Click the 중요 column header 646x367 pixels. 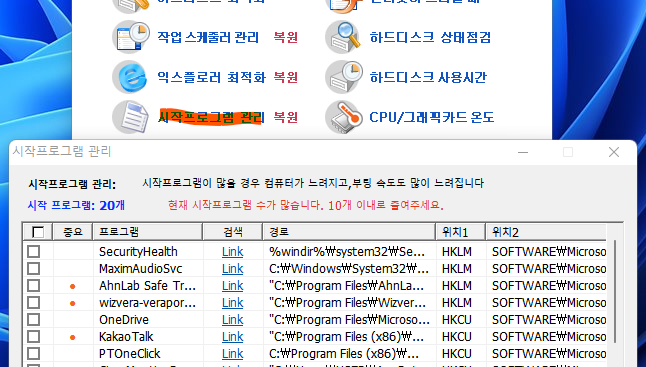coord(73,232)
